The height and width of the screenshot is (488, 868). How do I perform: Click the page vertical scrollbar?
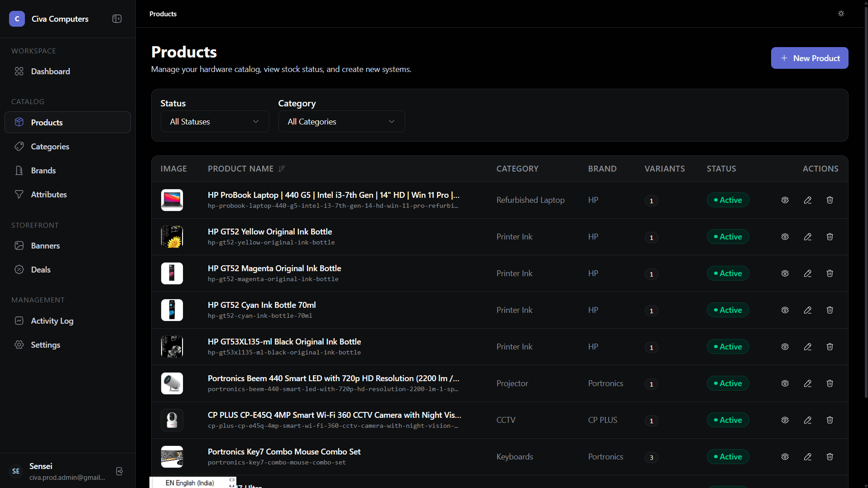pos(865,201)
